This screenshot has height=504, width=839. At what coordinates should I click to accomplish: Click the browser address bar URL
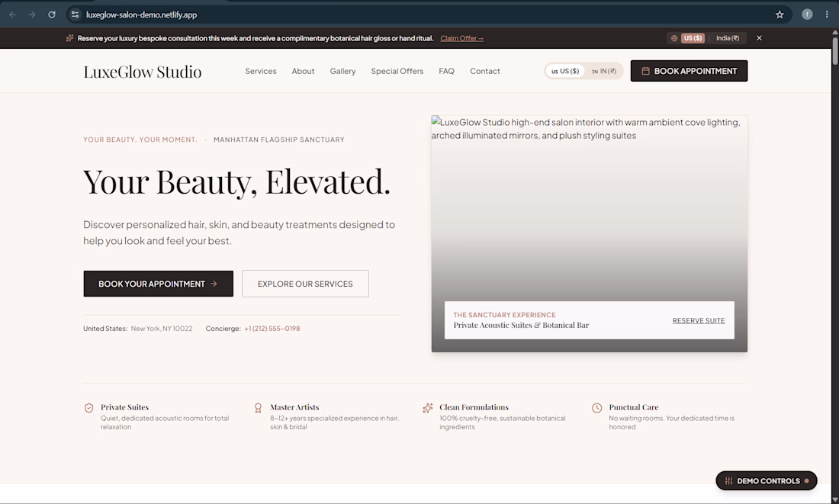point(141,14)
